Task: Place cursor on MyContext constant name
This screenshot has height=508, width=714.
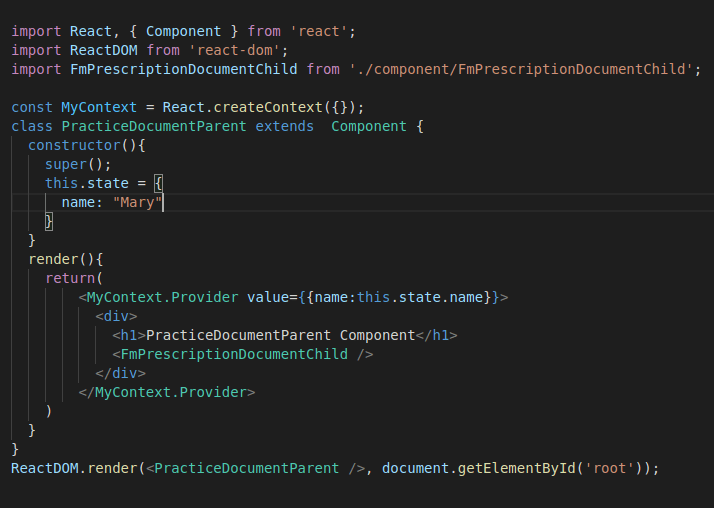Action: (x=99, y=107)
